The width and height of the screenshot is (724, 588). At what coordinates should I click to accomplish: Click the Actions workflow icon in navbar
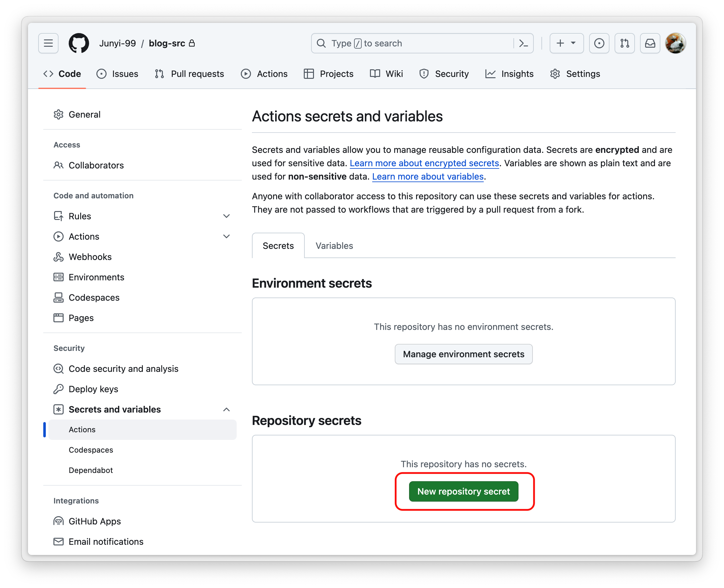pos(246,73)
